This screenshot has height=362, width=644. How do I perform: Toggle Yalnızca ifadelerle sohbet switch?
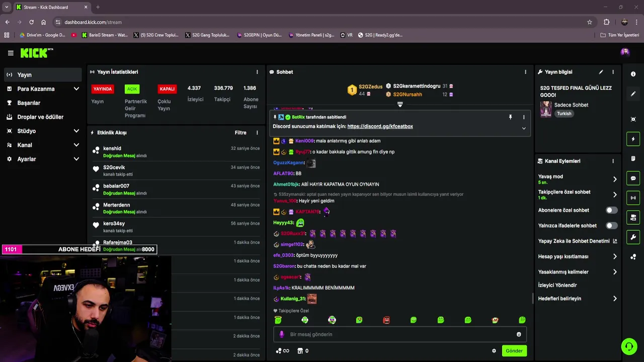click(x=611, y=226)
